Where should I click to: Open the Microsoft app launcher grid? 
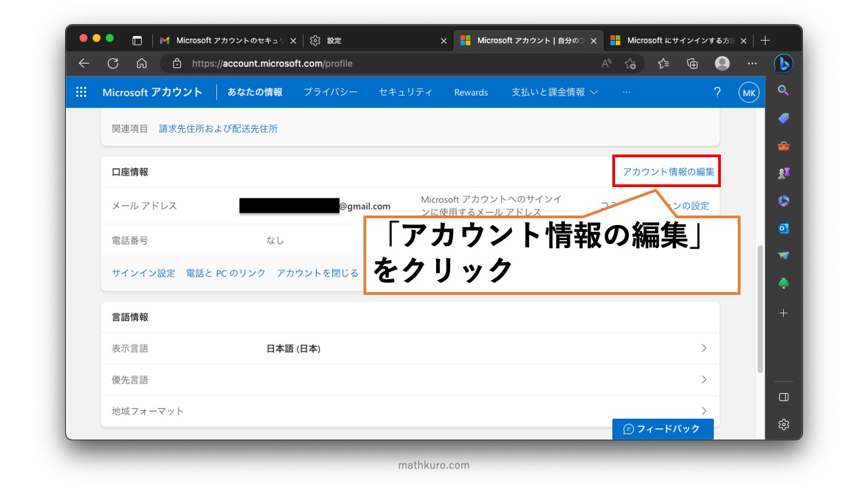[81, 91]
